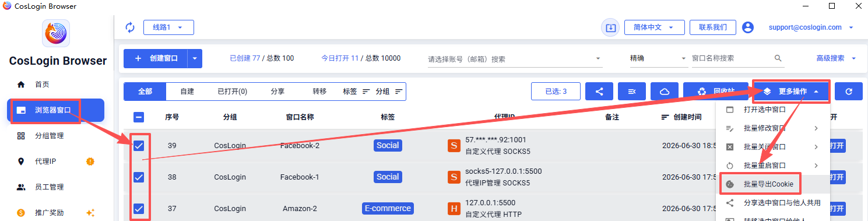Screen dimensions: 868x221
Task: Open the 线路1 line dropdown
Action: (168, 27)
